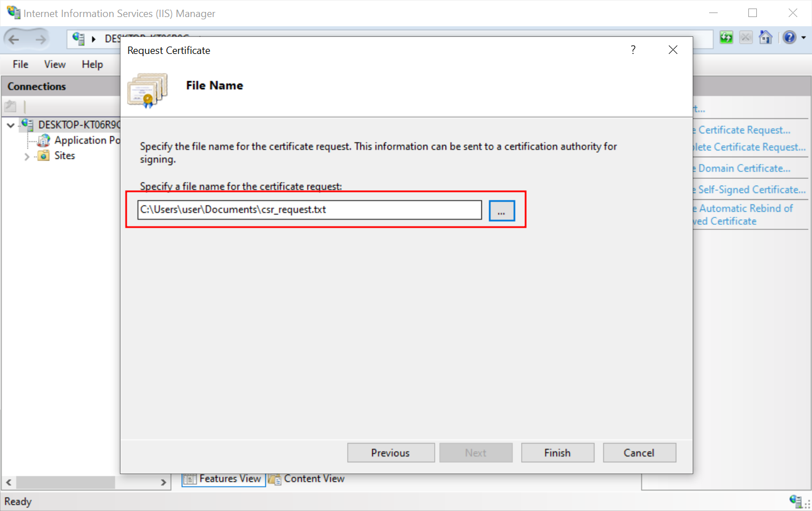Maximize the IIS Manager window

coord(752,12)
